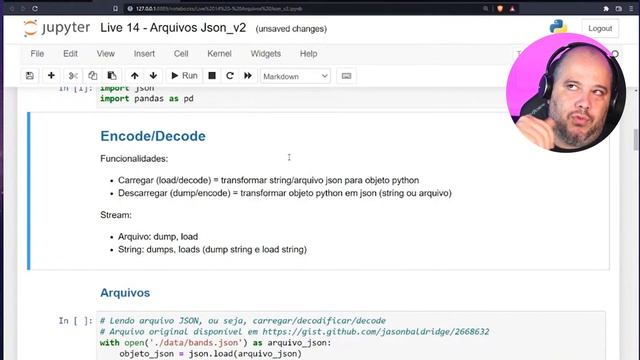This screenshot has width=640, height=360.
Task: Open the command palette keyboard icon
Action: [x=346, y=76]
